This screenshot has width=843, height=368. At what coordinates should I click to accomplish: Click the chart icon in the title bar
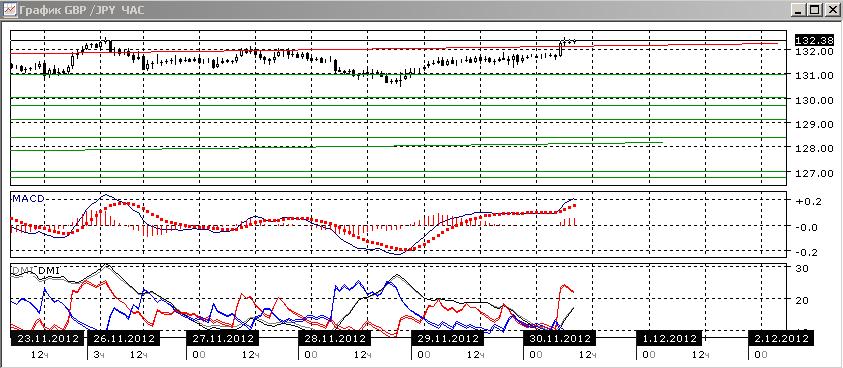9,10
